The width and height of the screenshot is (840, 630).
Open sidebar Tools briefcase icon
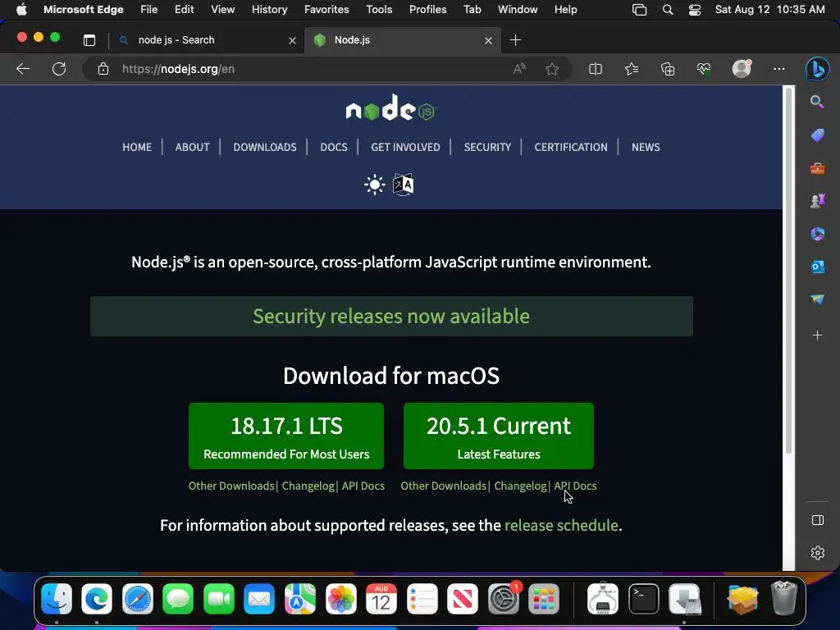coord(817,169)
